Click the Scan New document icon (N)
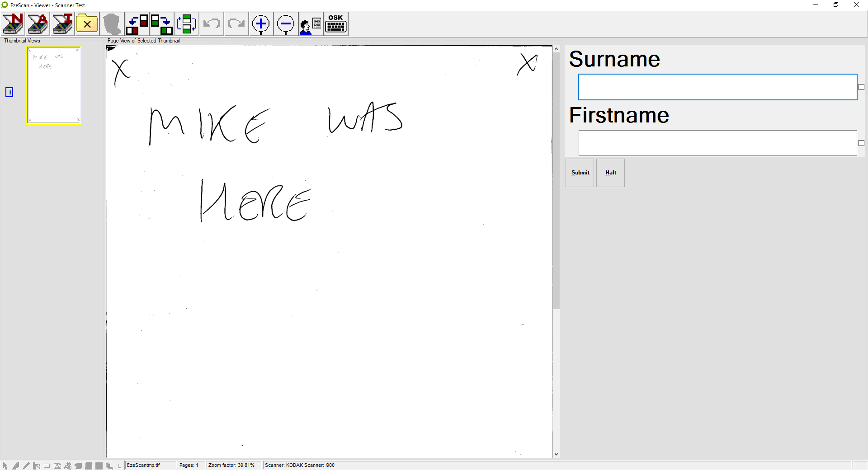 pyautogui.click(x=13, y=24)
